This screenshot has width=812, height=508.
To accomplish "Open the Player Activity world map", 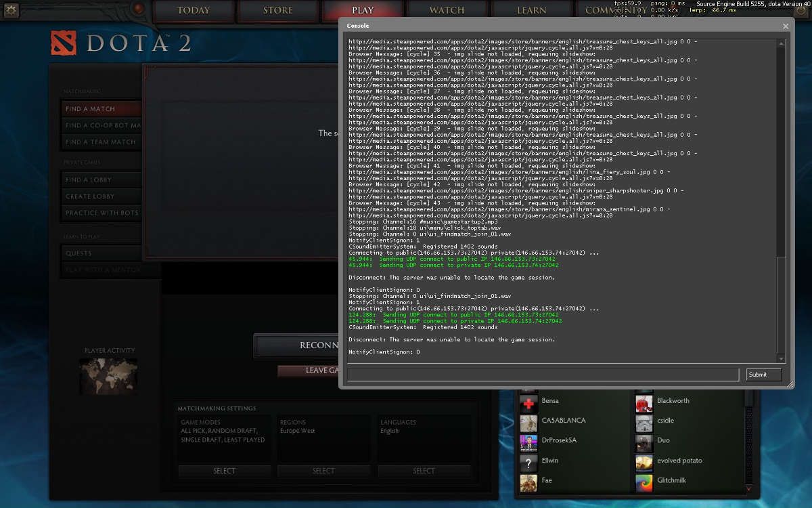I will tap(108, 376).
